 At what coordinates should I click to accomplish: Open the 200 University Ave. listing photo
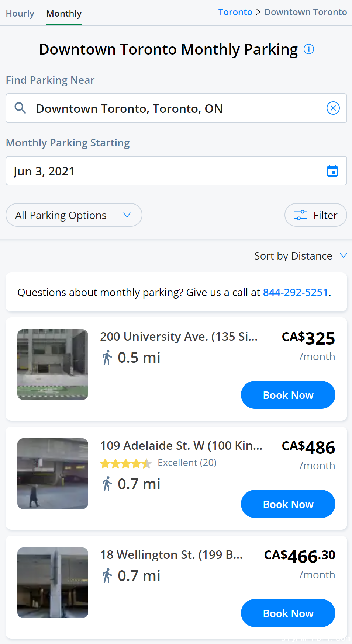(53, 364)
